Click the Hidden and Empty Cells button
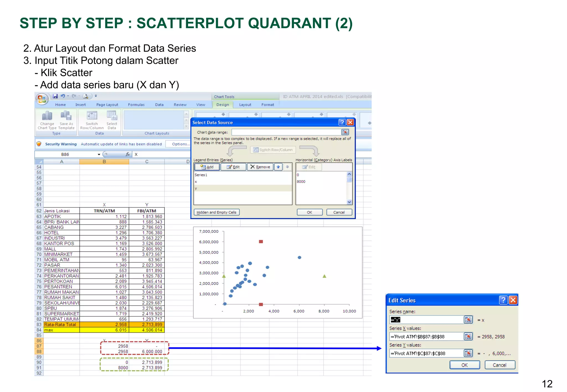The width and height of the screenshot is (567, 392). 217,212
